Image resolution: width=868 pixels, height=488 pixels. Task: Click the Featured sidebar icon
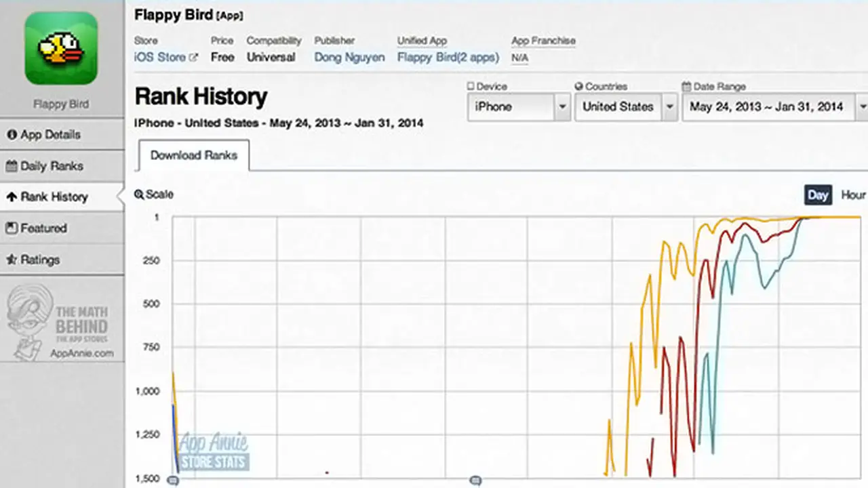12,228
